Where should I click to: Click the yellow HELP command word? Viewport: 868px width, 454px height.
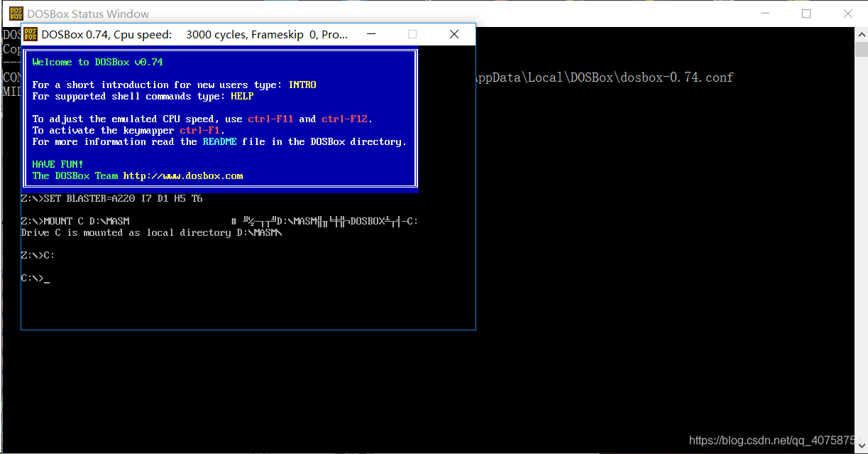pos(242,97)
